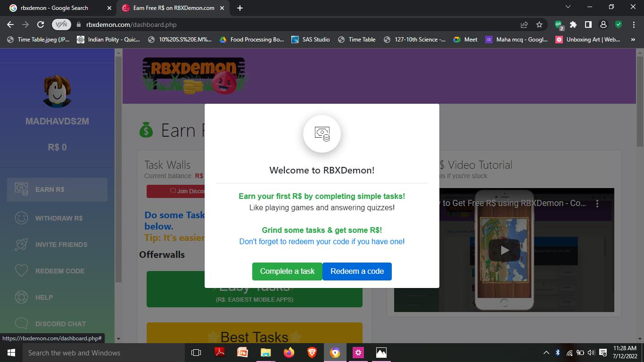The width and height of the screenshot is (644, 362).
Task: Go back to the previous page
Action: tap(10, 25)
